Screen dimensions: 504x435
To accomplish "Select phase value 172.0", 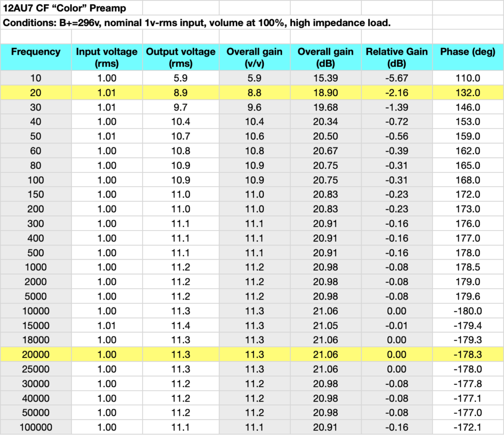I will 468,194.
